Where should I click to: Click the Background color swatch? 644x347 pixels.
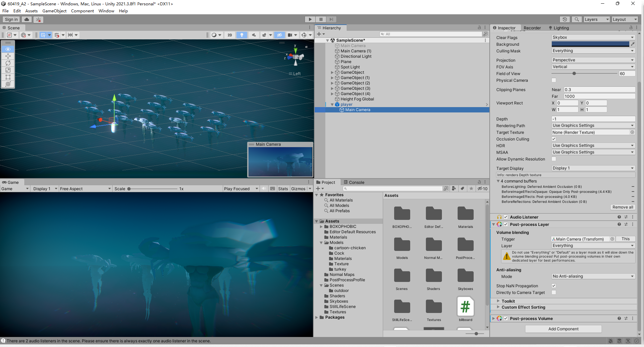pos(590,44)
